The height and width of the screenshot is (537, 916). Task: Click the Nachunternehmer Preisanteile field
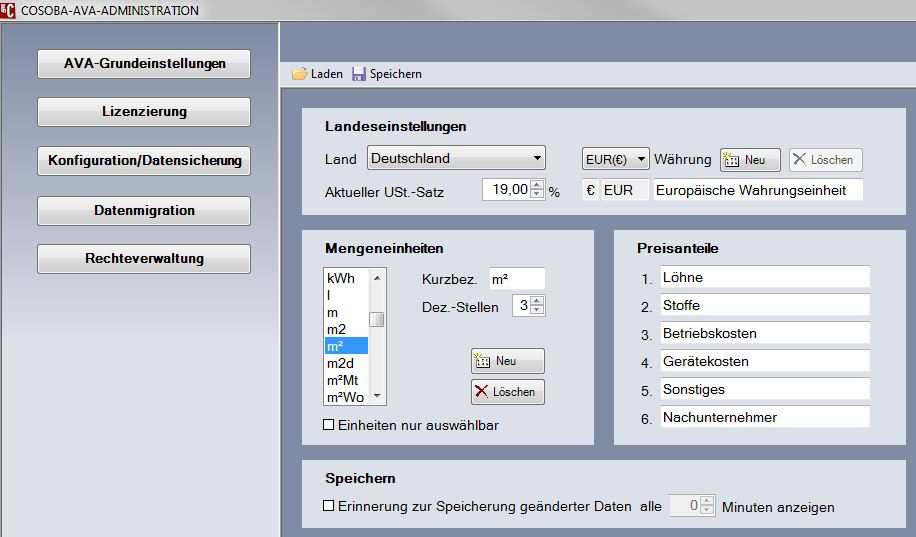point(765,417)
